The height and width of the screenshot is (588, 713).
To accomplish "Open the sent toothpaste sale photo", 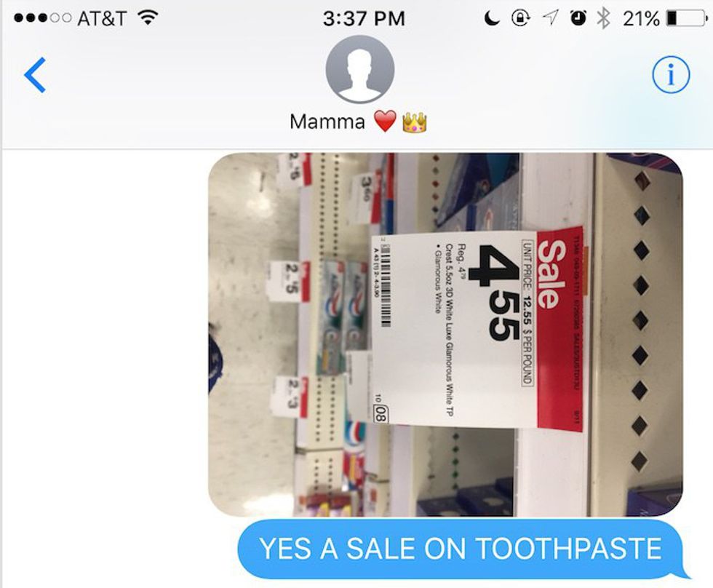I will point(445,335).
